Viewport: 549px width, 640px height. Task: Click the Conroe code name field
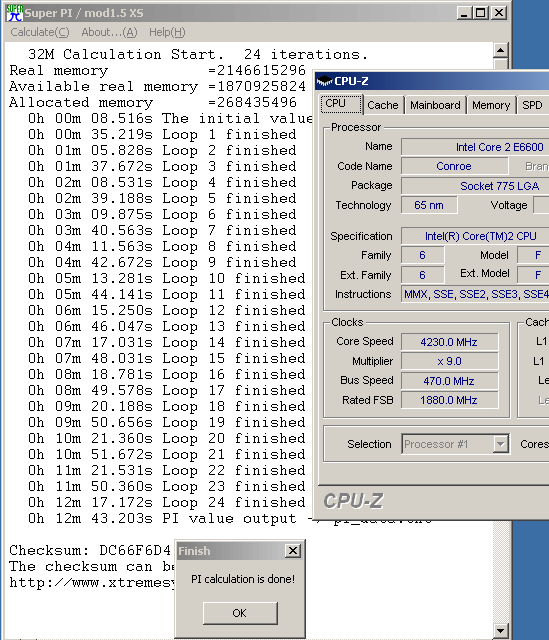pyautogui.click(x=454, y=166)
